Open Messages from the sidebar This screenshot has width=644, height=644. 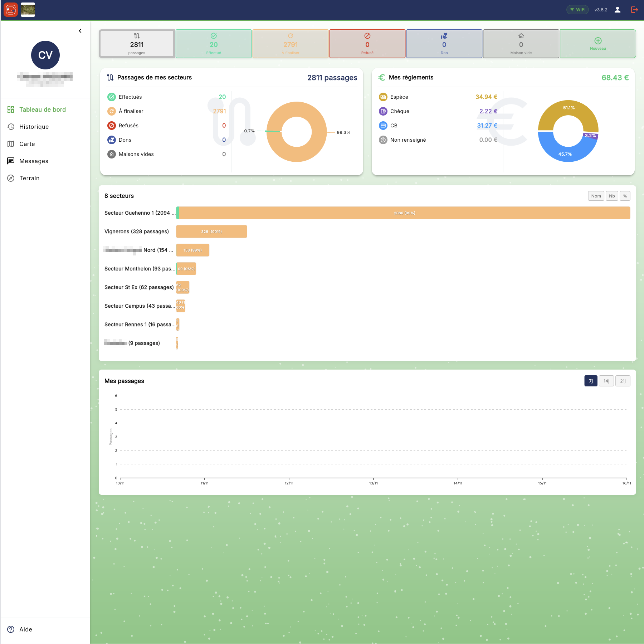[34, 161]
